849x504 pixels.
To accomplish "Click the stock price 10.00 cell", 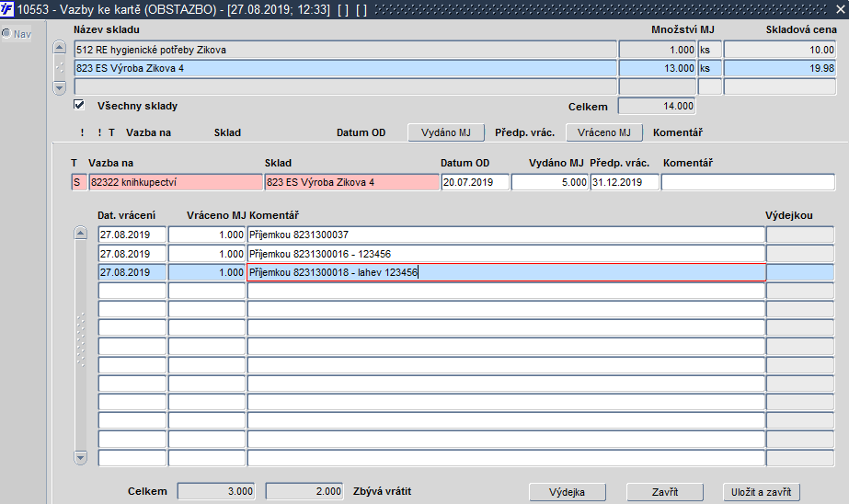I will pyautogui.click(x=780, y=50).
